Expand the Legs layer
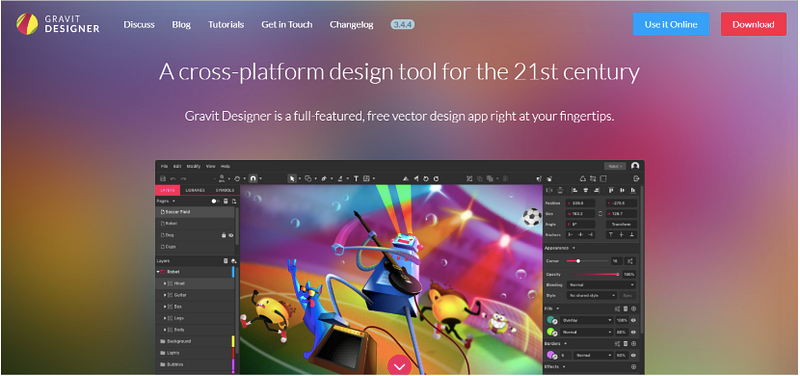This screenshot has width=800, height=376. (165, 318)
